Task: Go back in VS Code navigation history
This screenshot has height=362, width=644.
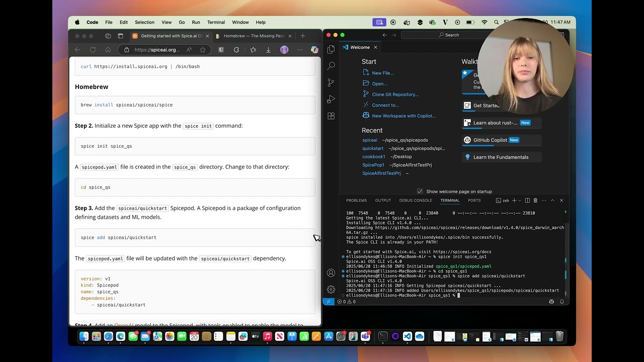Action: pos(385,35)
